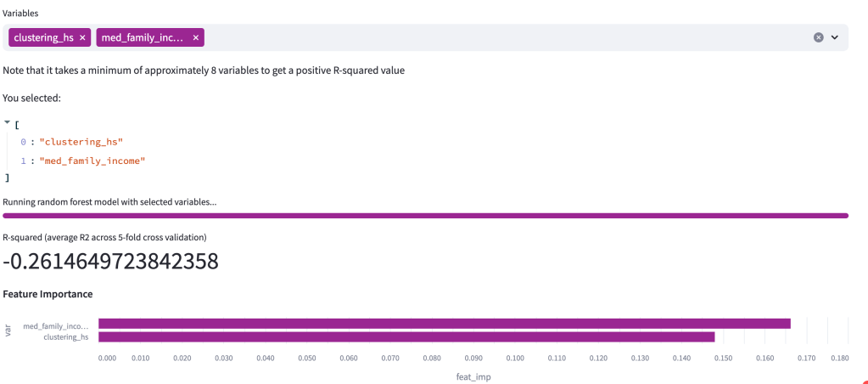The width and height of the screenshot is (868, 384).
Task: Open the Variables dropdown chevron
Action: 835,37
